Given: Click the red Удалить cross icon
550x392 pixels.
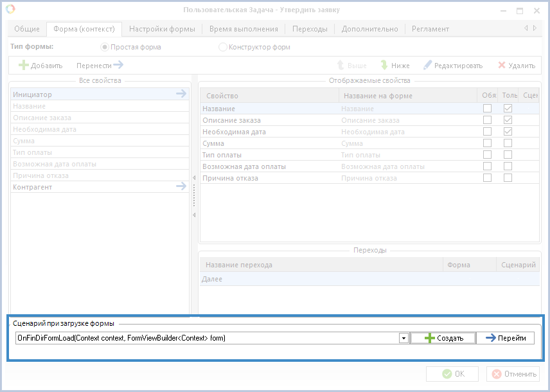Looking at the screenshot, I should tap(502, 66).
